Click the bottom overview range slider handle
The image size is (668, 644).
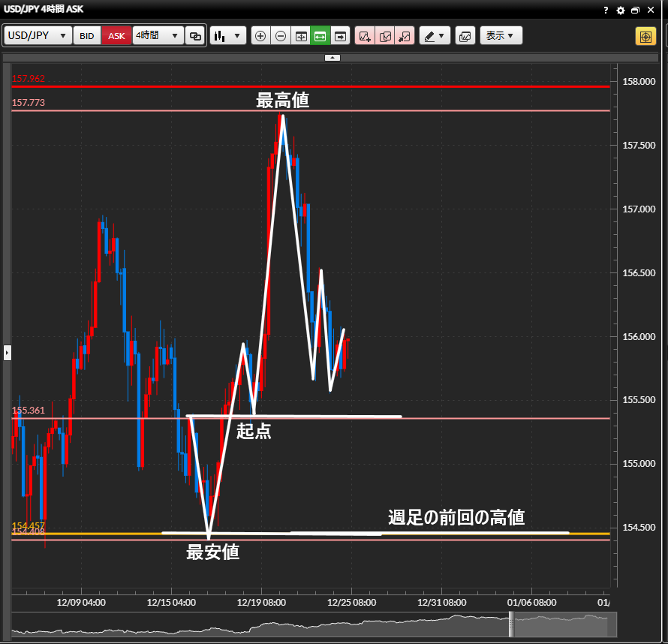click(512, 624)
